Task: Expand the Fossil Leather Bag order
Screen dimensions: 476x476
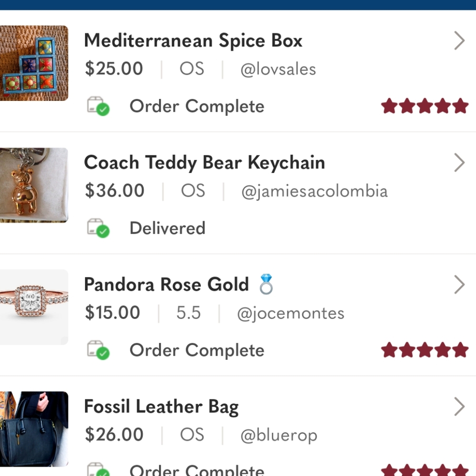Action: (459, 407)
